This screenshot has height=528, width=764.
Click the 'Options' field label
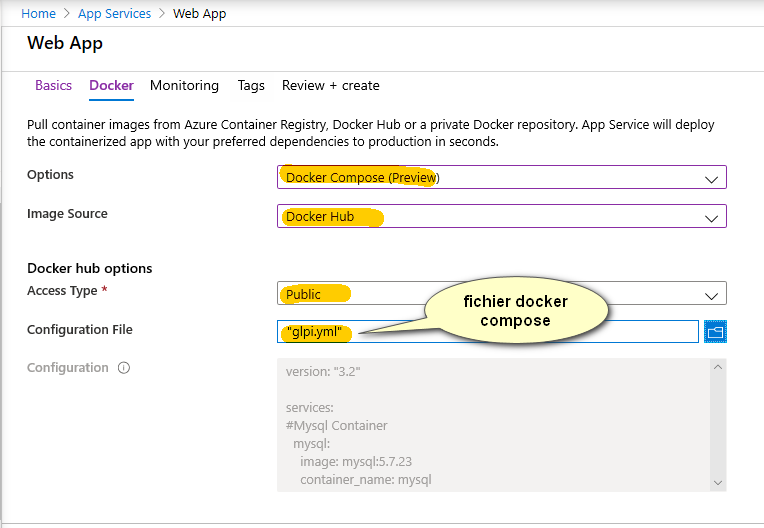pyautogui.click(x=50, y=175)
